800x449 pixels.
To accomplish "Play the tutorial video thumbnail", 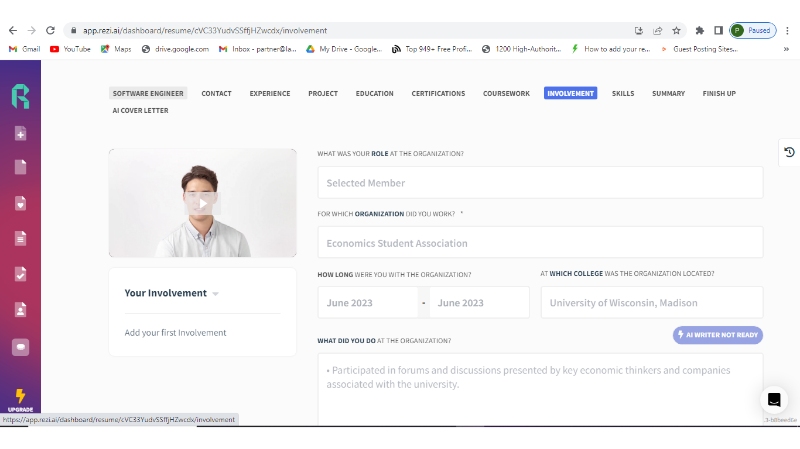I will click(202, 203).
